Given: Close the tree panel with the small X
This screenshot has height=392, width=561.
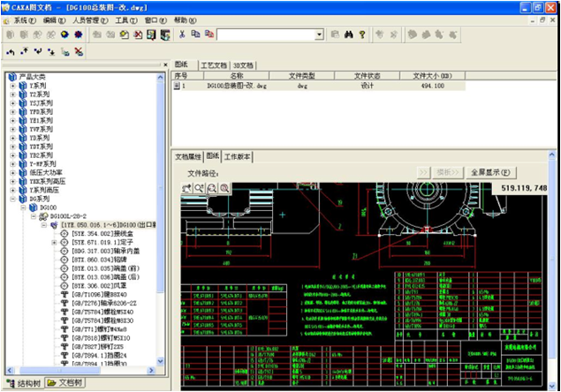Looking at the screenshot, I should click(165, 64).
